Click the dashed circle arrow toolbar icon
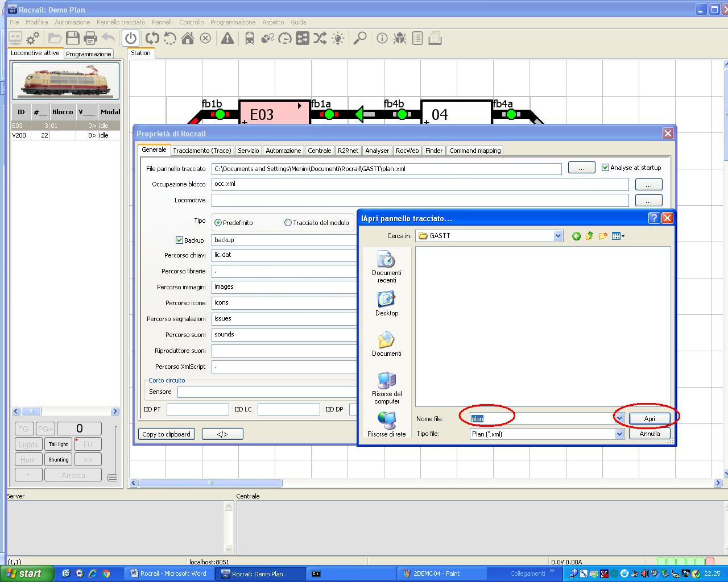The height and width of the screenshot is (582, 728). (170, 38)
